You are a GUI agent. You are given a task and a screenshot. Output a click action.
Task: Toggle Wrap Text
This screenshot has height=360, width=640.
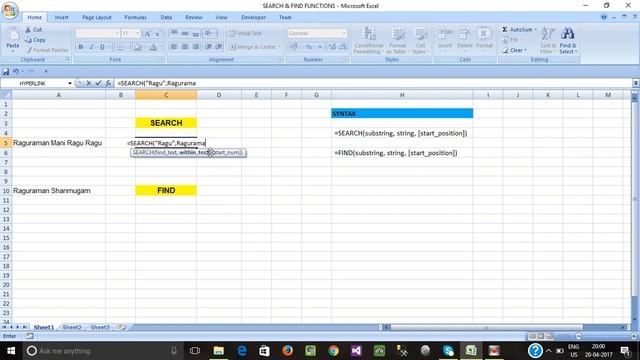click(x=245, y=33)
